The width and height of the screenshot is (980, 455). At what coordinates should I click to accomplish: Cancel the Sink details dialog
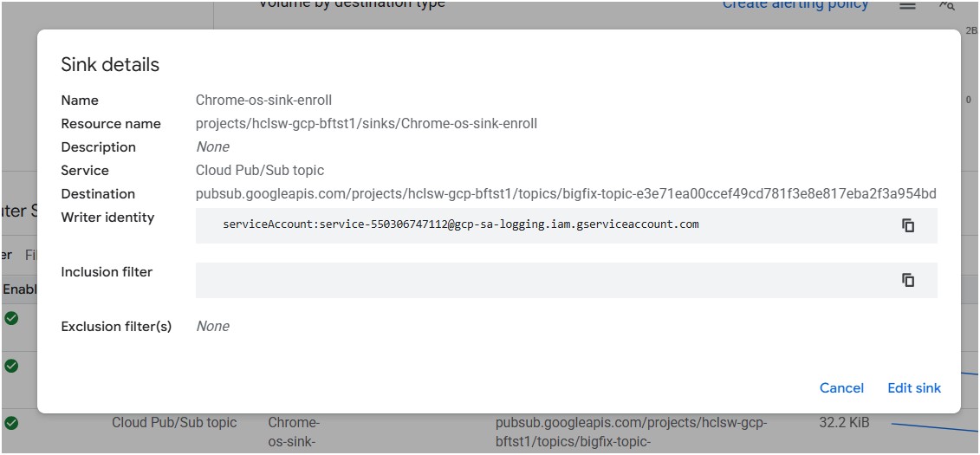point(841,388)
